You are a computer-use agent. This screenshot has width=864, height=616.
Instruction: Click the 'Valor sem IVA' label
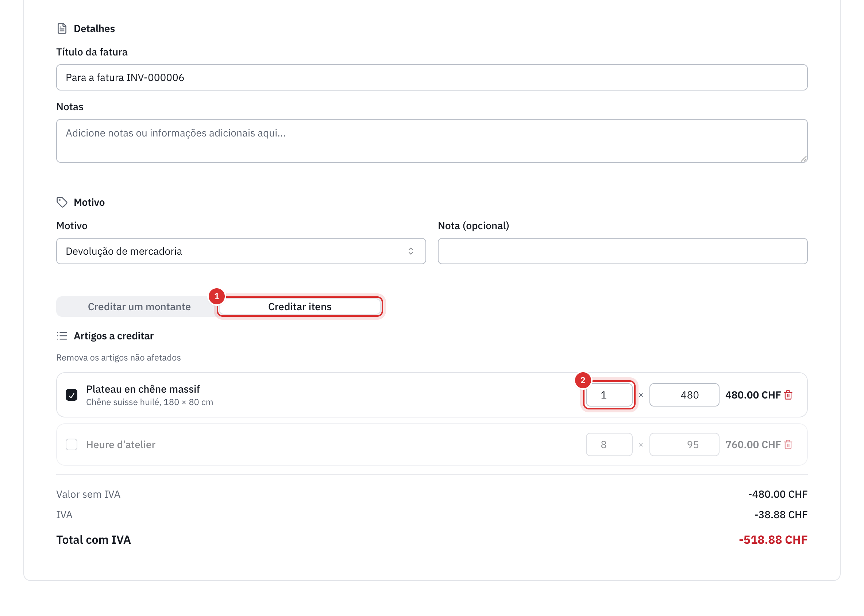[88, 494]
